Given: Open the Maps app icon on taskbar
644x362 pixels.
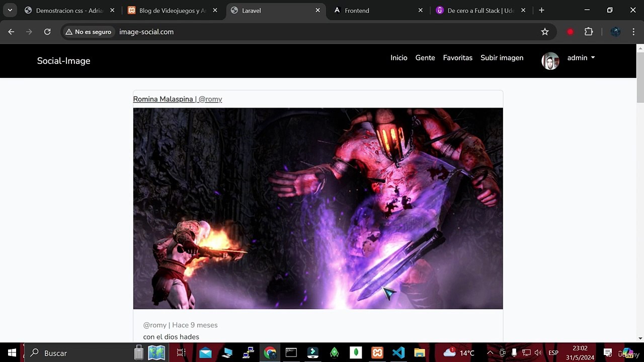Looking at the screenshot, I should (156, 353).
